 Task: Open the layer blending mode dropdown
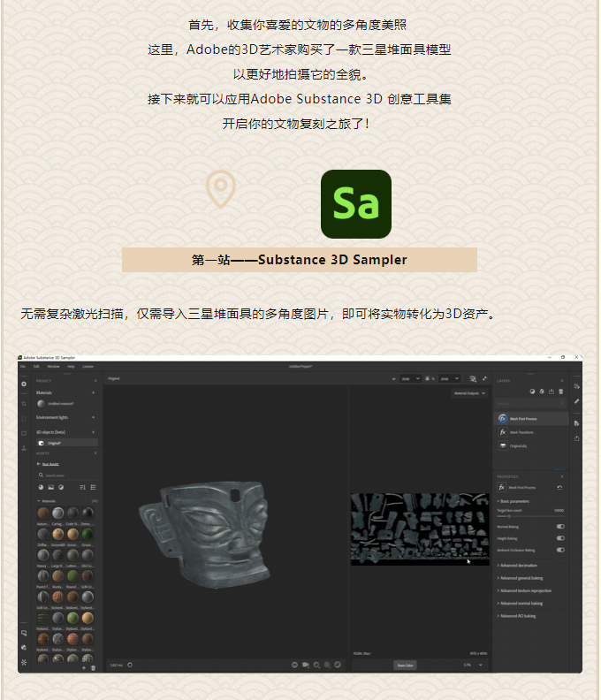530,403
